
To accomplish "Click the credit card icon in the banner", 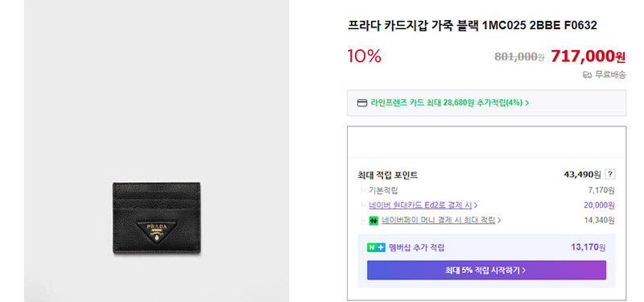I will 362,103.
